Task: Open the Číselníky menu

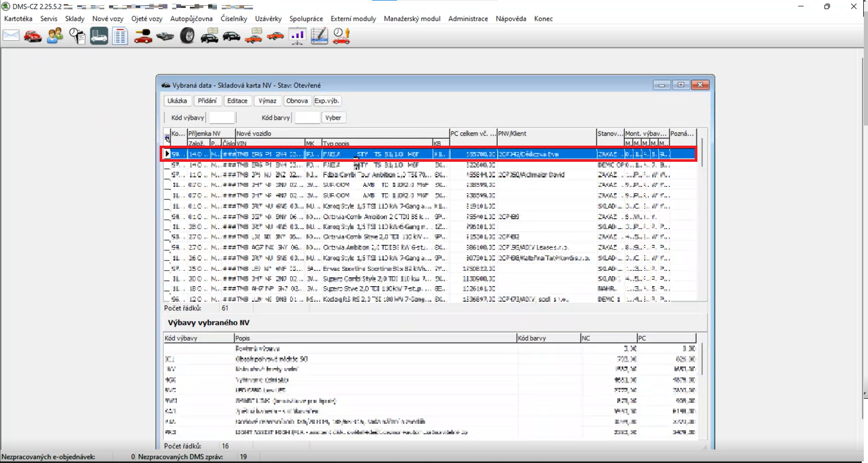Action: pyautogui.click(x=234, y=19)
